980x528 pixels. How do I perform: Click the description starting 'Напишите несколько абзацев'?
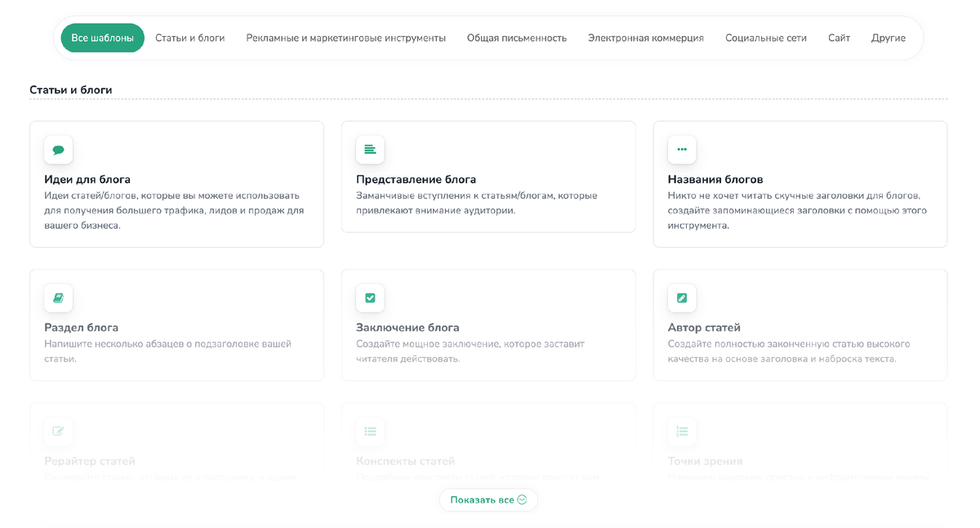coord(167,351)
